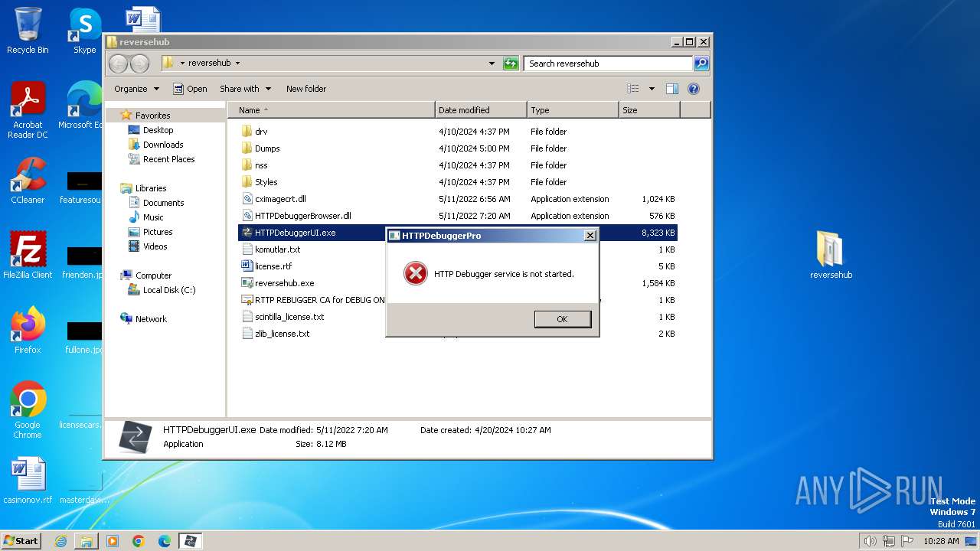Open address bar history dropdown
The image size is (980, 551).
pyautogui.click(x=492, y=64)
